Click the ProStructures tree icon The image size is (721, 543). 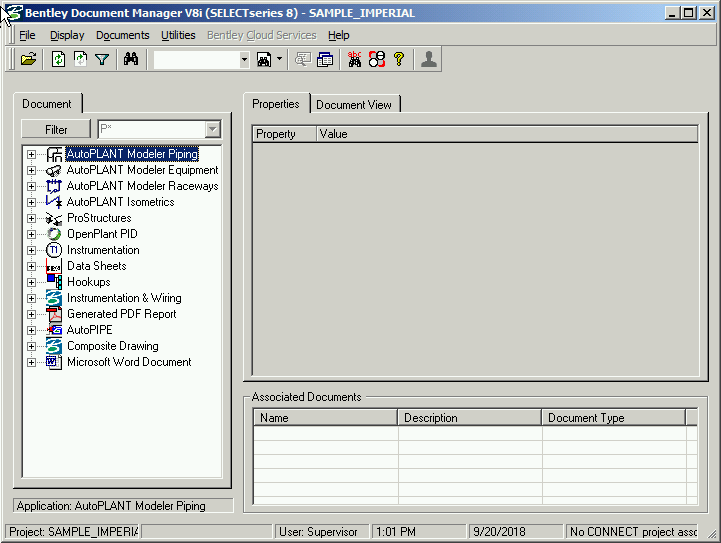[x=54, y=218]
